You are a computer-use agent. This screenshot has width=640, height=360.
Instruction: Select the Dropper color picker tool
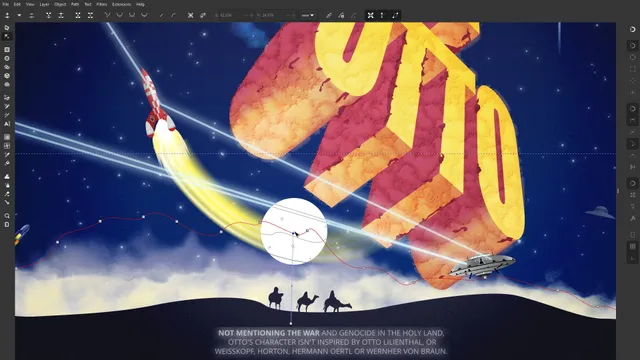tap(7, 155)
